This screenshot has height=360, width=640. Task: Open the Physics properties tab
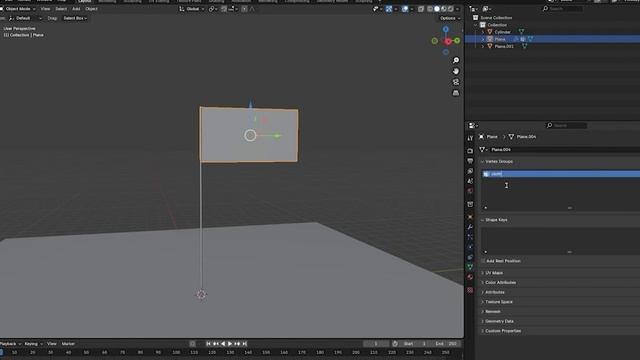[x=470, y=247]
